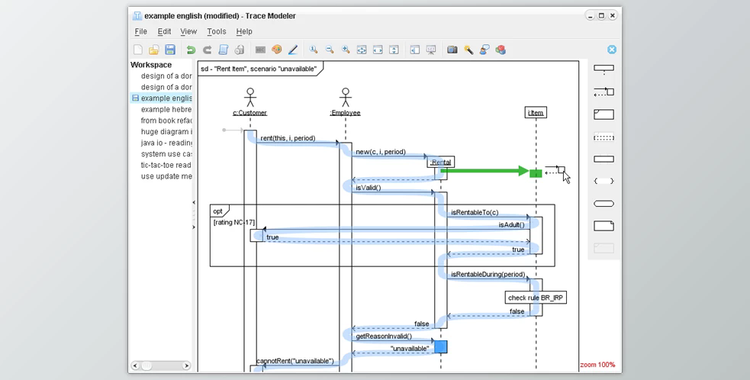The width and height of the screenshot is (750, 380).
Task: Click the 'zoom 100%' status text
Action: tap(598, 365)
